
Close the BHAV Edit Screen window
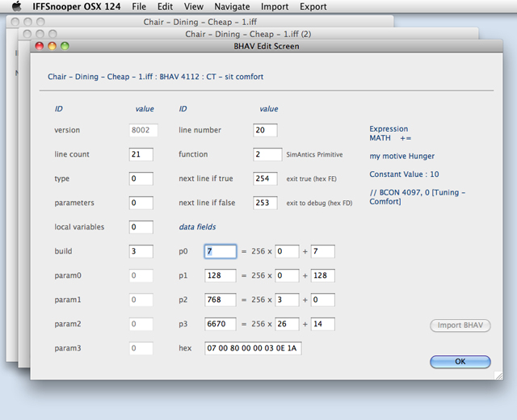[40, 47]
